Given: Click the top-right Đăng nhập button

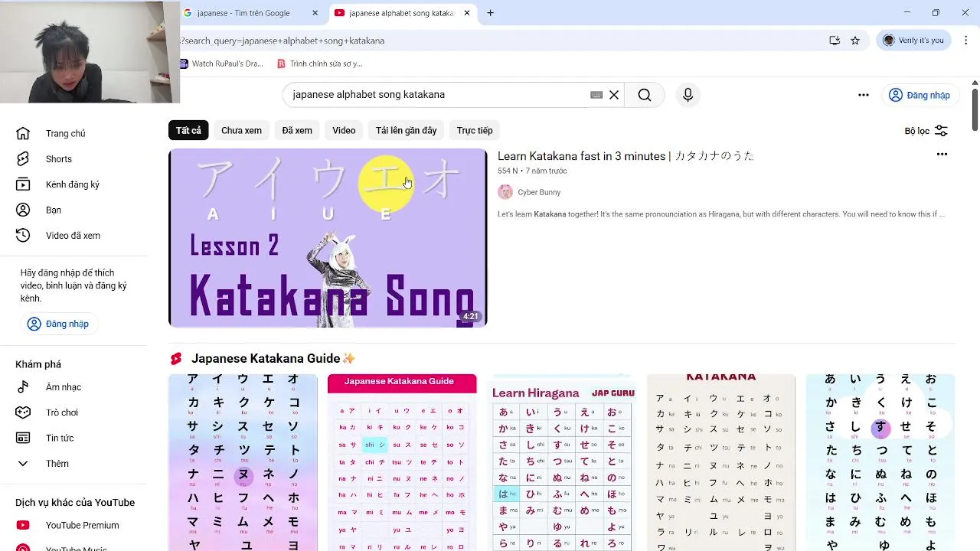Looking at the screenshot, I should point(920,95).
